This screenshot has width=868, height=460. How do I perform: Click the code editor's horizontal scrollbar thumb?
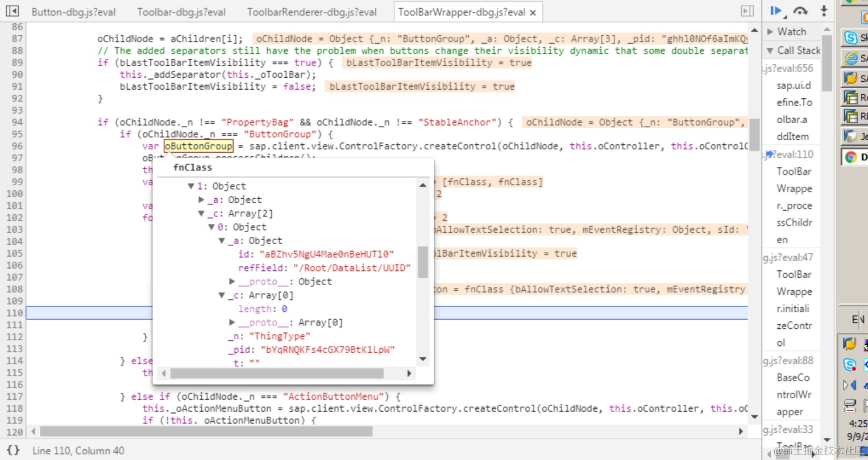tap(206, 432)
